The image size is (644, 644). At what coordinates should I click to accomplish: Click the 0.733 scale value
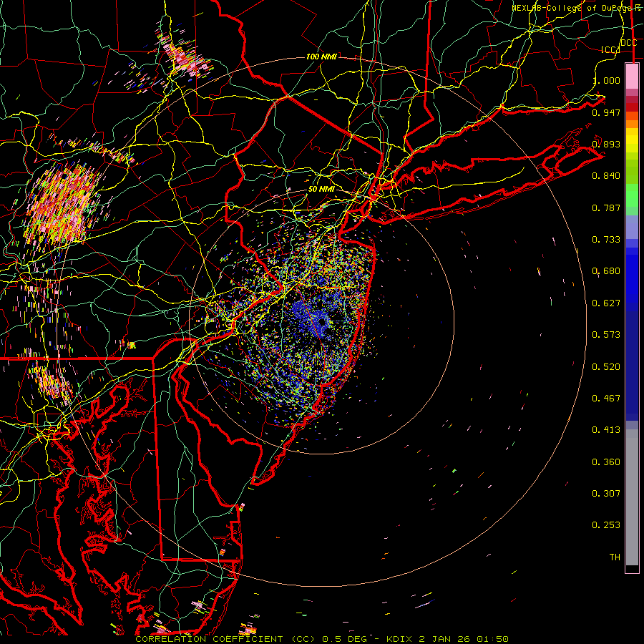606,240
